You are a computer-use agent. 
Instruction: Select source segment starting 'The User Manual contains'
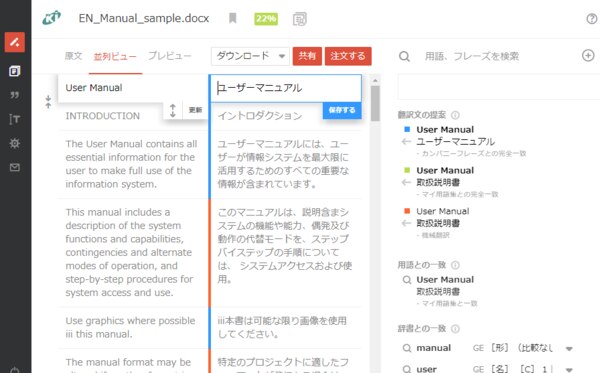(131, 164)
